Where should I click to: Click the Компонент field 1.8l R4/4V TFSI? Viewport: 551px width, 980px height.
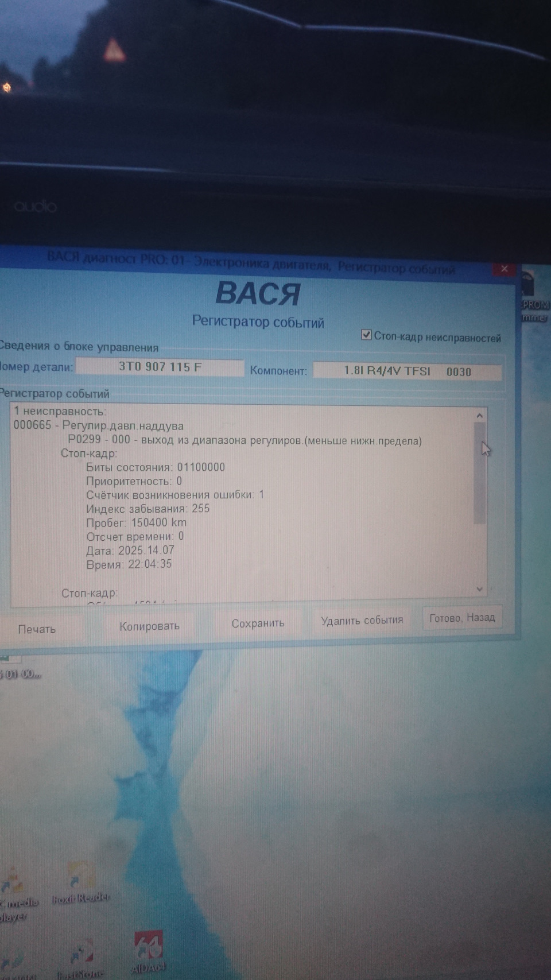tap(408, 371)
